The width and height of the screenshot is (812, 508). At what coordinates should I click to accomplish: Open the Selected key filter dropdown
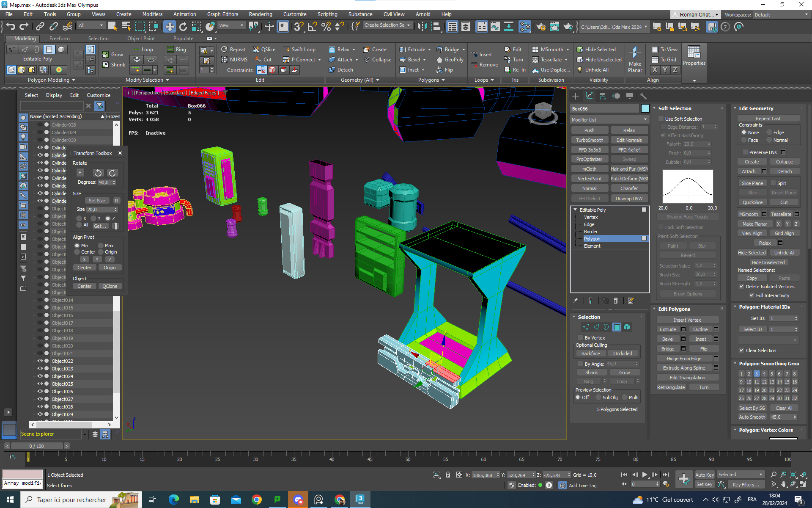pos(740,475)
